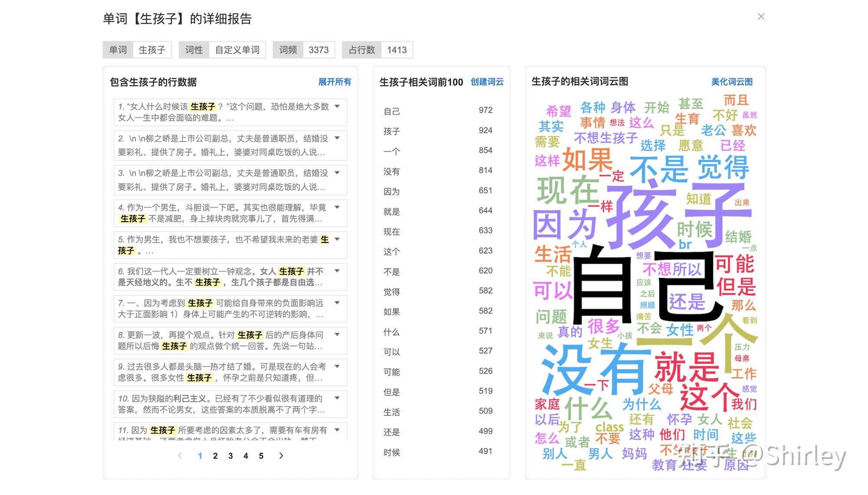Viewport: 868px width, 495px height.
Task: Click the 占行数 1413 tag
Action: pos(378,50)
